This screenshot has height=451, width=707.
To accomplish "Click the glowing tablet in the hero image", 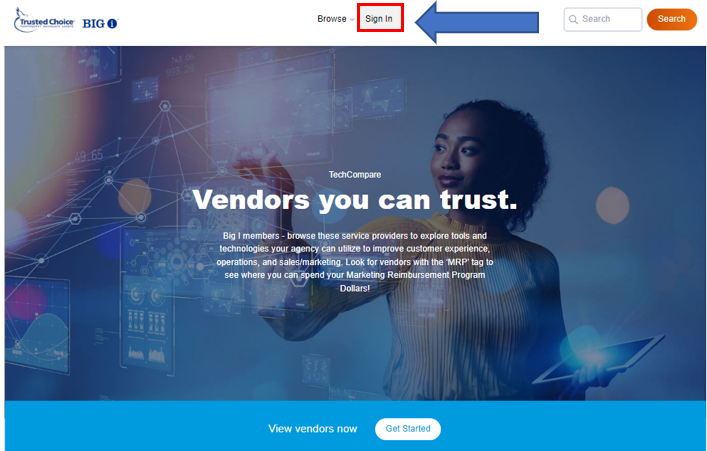I will tap(597, 359).
